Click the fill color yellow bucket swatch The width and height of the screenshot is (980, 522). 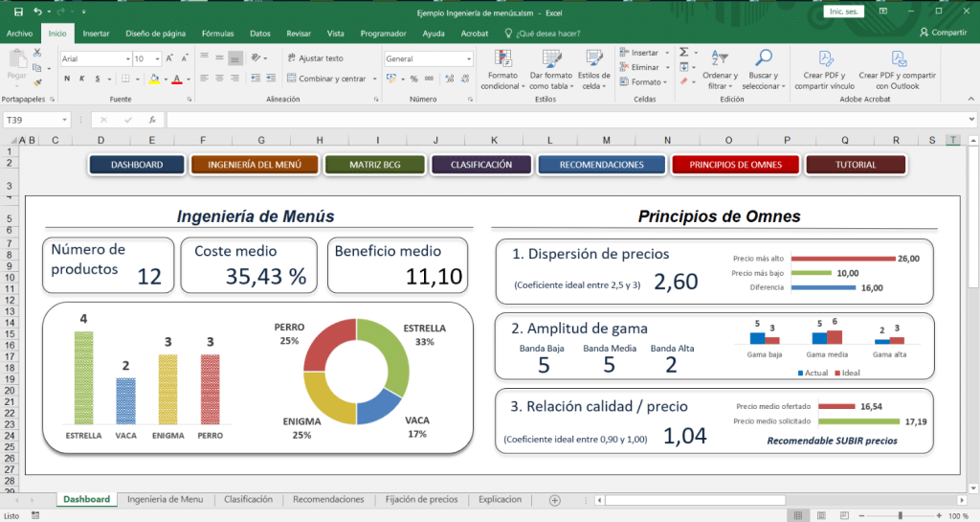point(154,79)
